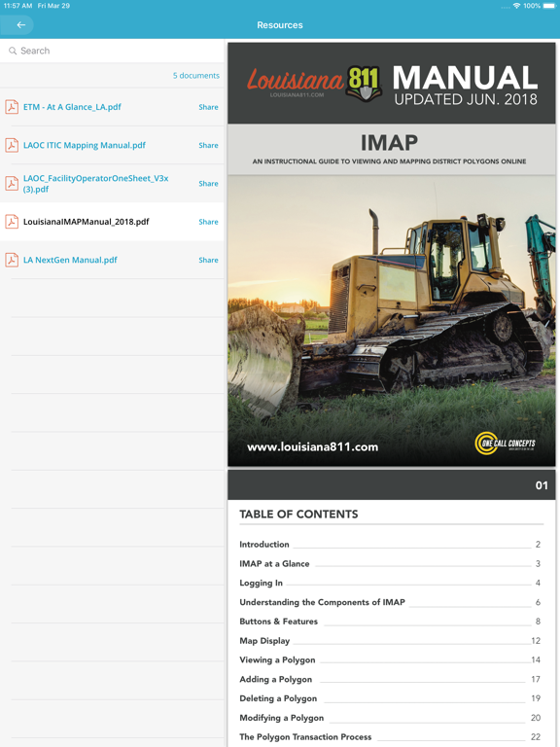Click the TABLE OF CONTENTS heading
Viewport: 560px width, 747px height.
tap(298, 514)
